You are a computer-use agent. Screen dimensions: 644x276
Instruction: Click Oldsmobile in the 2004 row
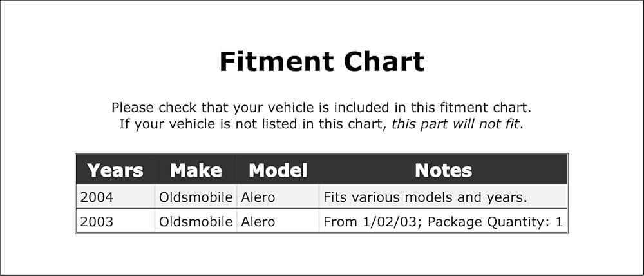point(196,197)
